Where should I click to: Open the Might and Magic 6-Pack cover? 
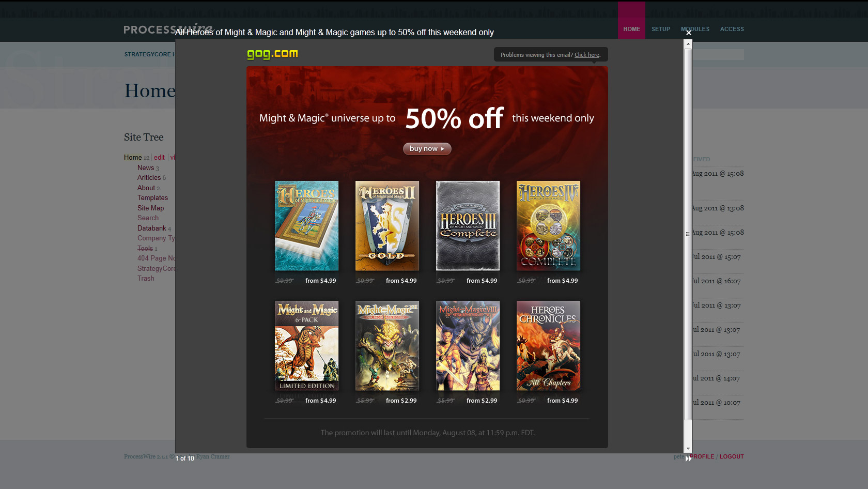306,346
